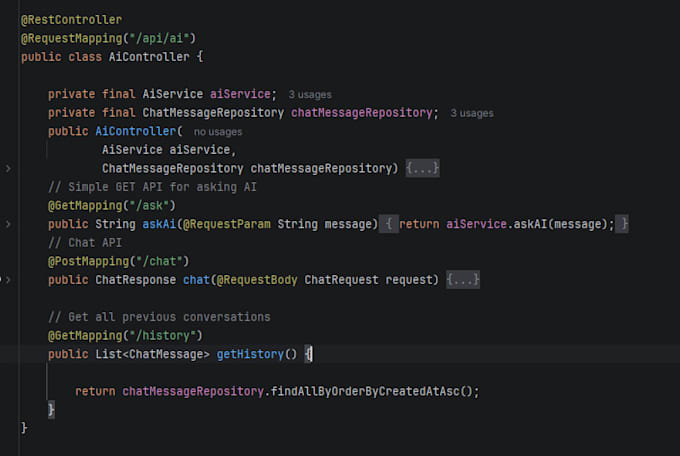Click ChatMessageRepository constructor parameter type

click(173, 168)
